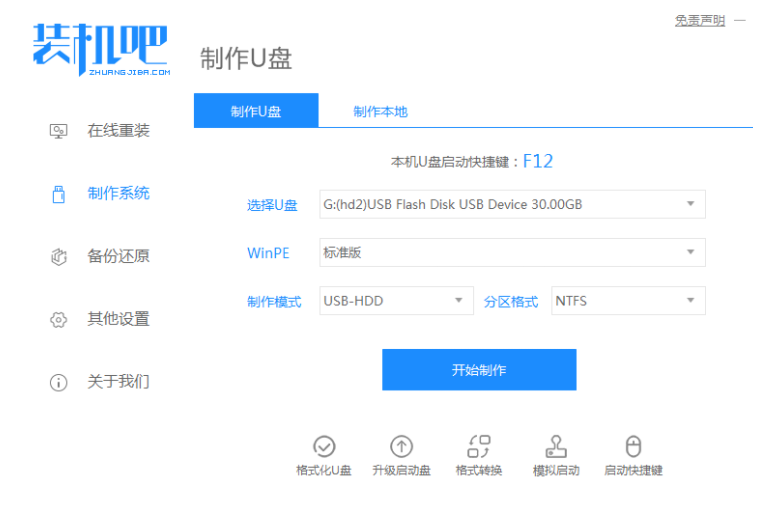Click the 升级启动盘 up-arrow icon

[401, 447]
